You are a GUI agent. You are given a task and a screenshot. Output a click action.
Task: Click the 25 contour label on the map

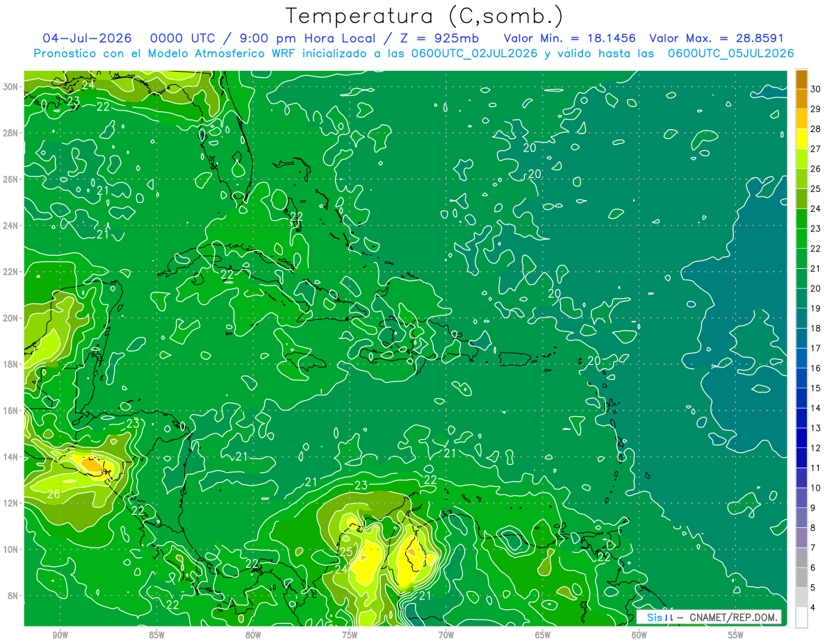(346, 552)
